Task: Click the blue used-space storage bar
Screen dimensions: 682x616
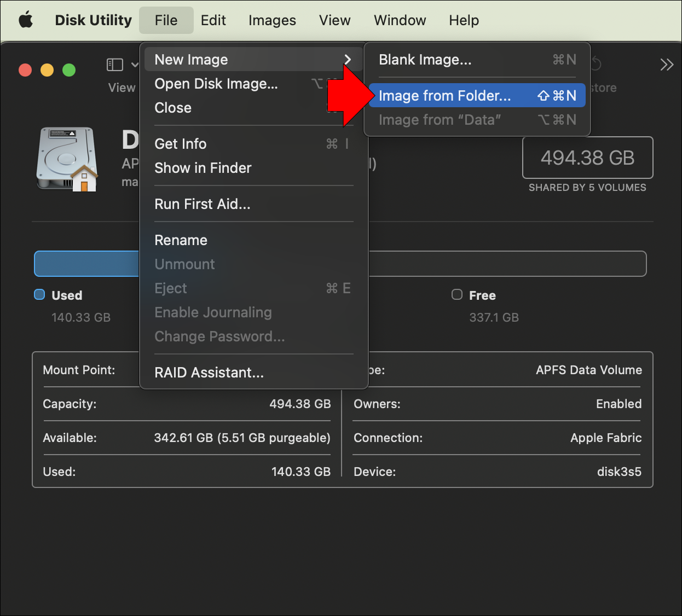Action: coord(86,264)
